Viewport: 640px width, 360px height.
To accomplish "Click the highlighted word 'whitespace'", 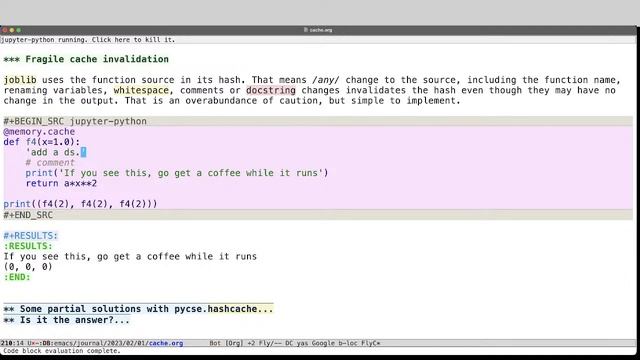I will [141, 90].
